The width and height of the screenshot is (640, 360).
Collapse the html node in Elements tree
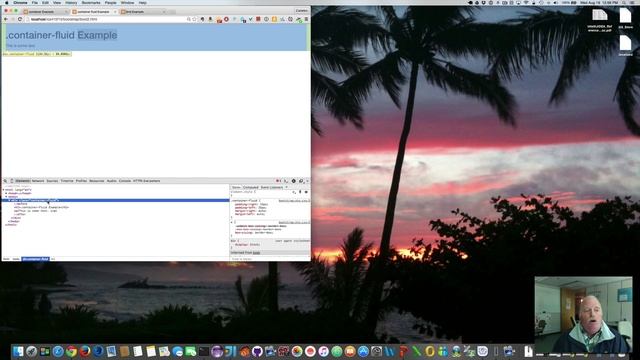click(x=4, y=190)
